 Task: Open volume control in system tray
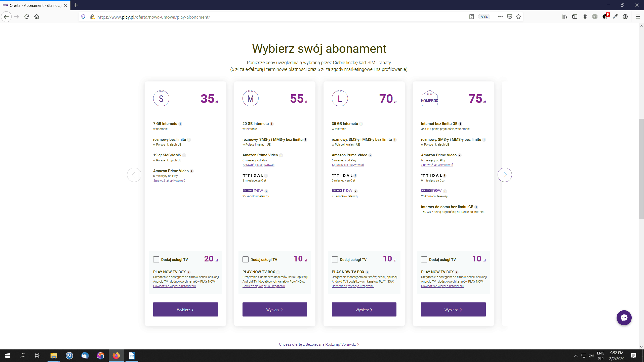(591, 356)
